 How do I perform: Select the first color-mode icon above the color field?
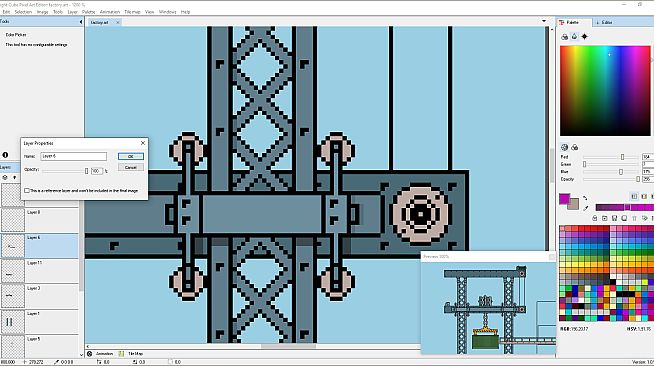click(565, 37)
